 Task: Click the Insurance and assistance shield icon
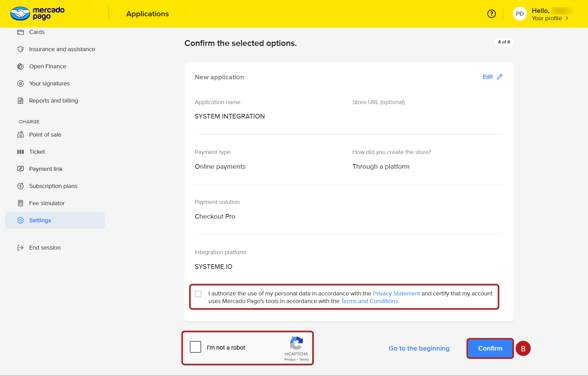pos(21,49)
